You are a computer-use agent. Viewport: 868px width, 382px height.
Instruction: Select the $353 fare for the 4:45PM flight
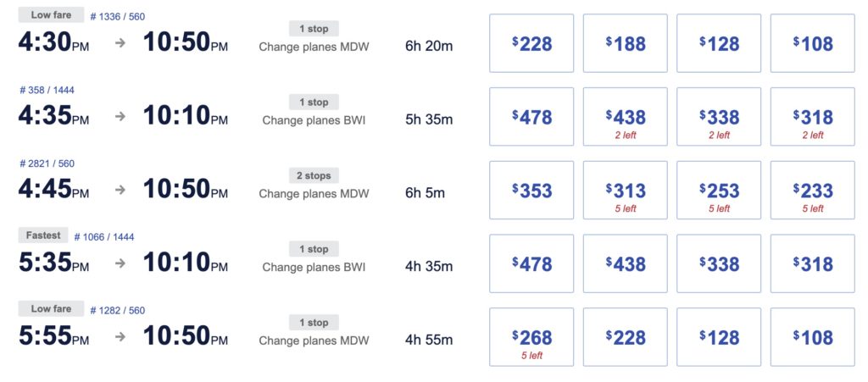click(x=531, y=191)
